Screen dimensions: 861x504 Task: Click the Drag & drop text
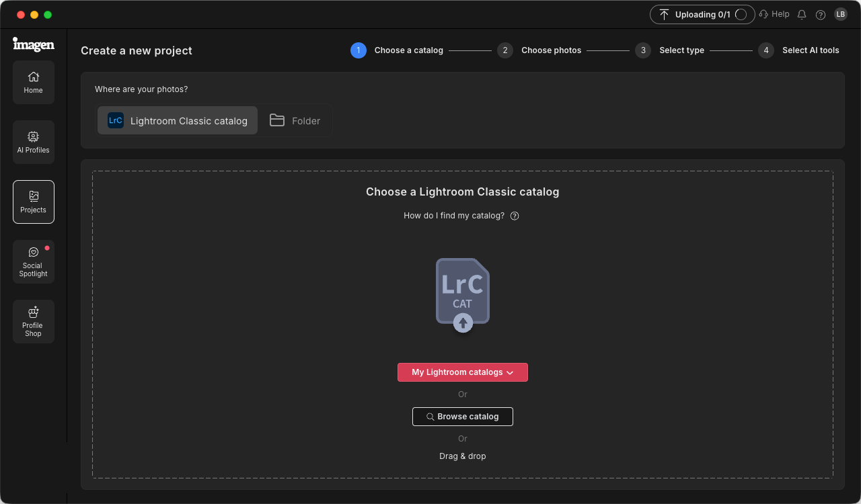pos(463,456)
